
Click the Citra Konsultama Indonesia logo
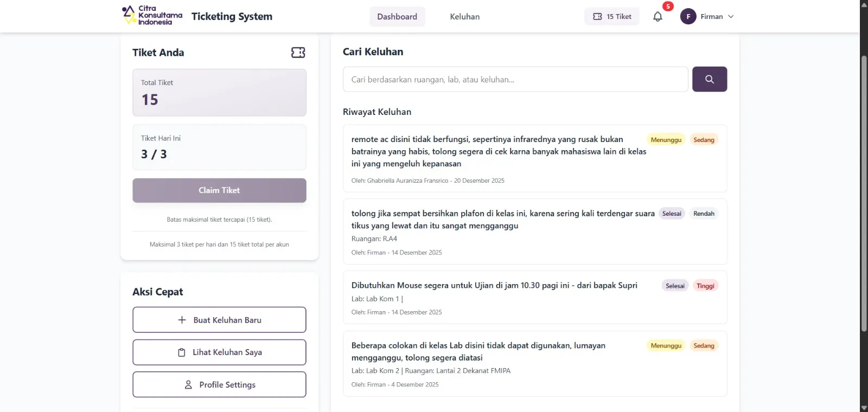coord(152,15)
